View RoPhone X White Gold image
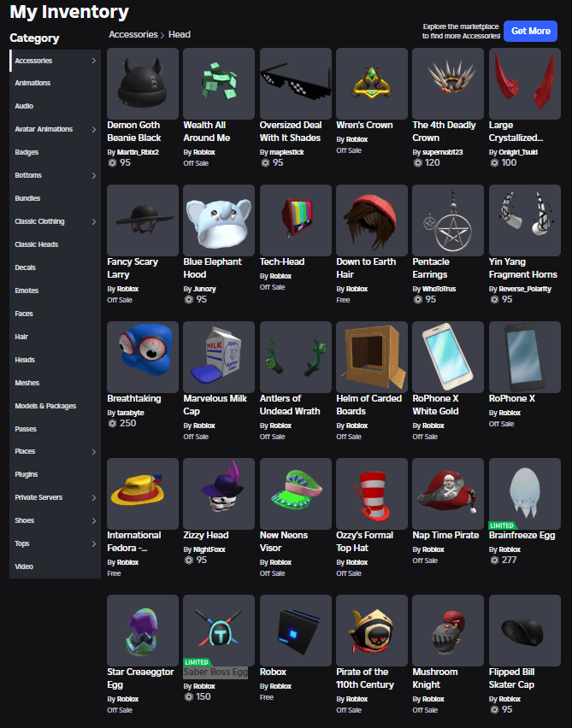This screenshot has width=572, height=728. click(448, 357)
